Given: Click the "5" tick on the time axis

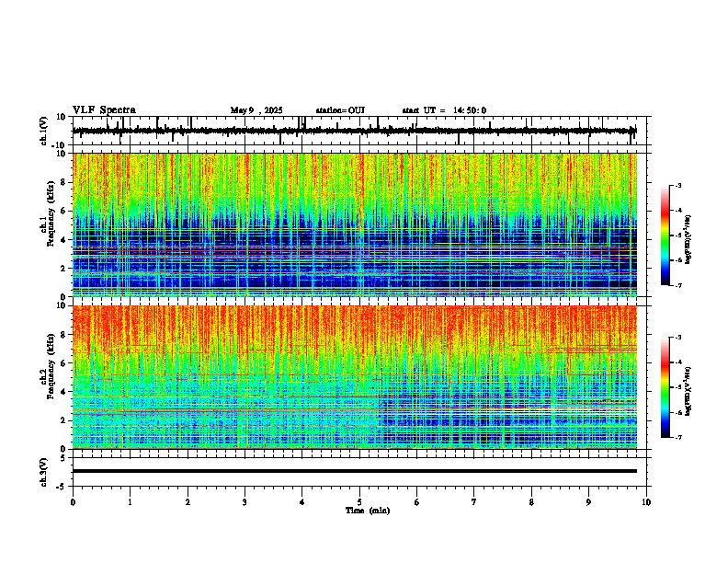Looking at the screenshot, I should 359,502.
